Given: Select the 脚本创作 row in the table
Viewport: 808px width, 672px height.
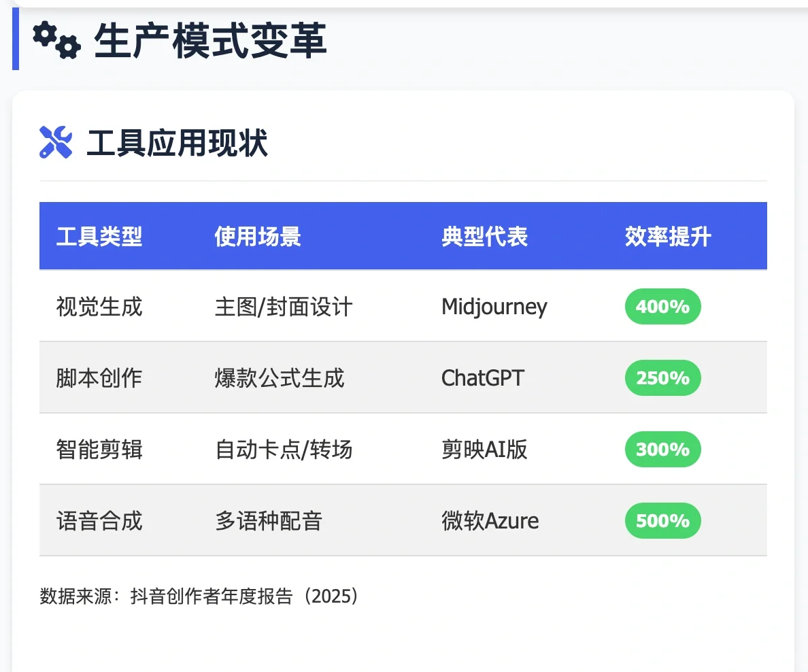Looking at the screenshot, I should point(99,378).
